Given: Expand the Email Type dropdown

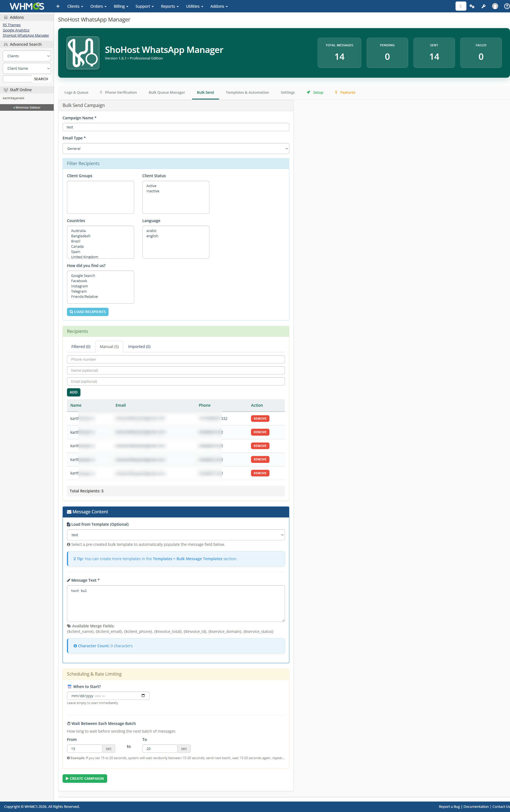Looking at the screenshot, I should 176,149.
